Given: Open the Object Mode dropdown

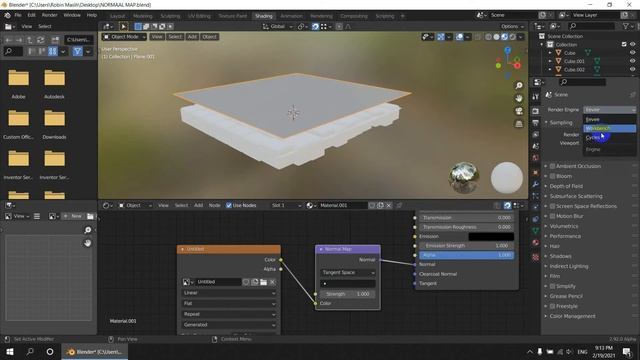Looking at the screenshot, I should pos(124,37).
